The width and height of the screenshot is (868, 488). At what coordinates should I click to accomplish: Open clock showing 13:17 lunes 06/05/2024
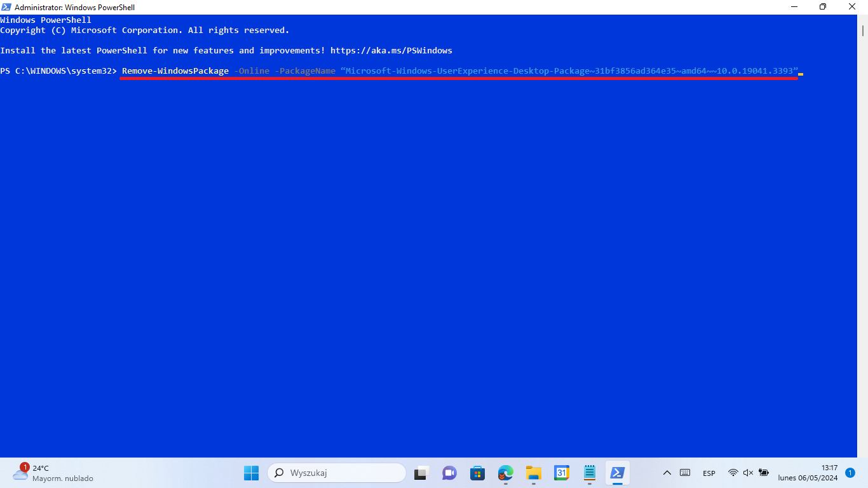point(808,473)
